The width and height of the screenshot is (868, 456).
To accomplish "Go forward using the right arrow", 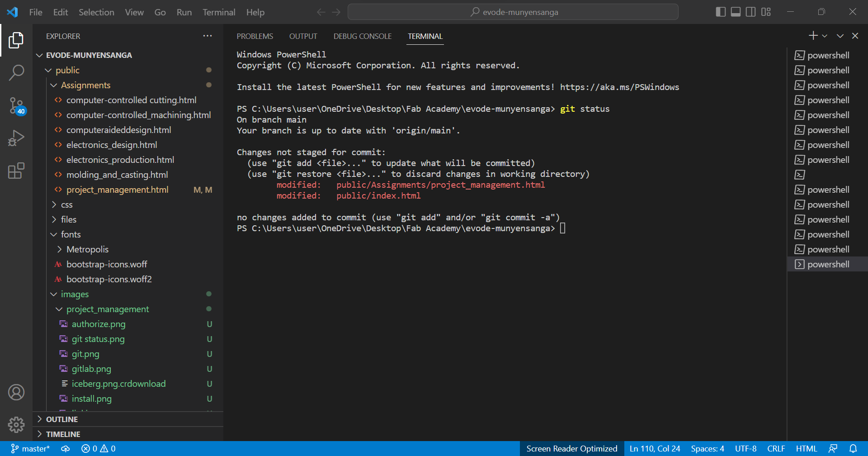I will click(x=336, y=12).
